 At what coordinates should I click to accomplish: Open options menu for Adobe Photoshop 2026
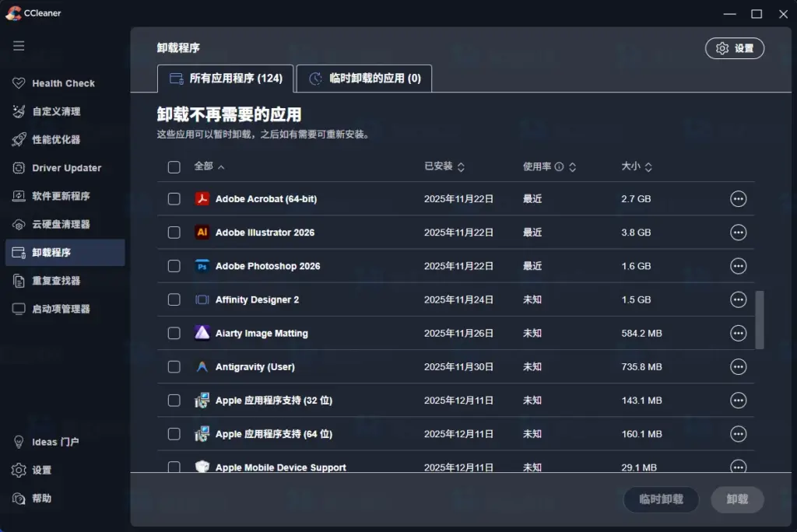click(x=737, y=266)
